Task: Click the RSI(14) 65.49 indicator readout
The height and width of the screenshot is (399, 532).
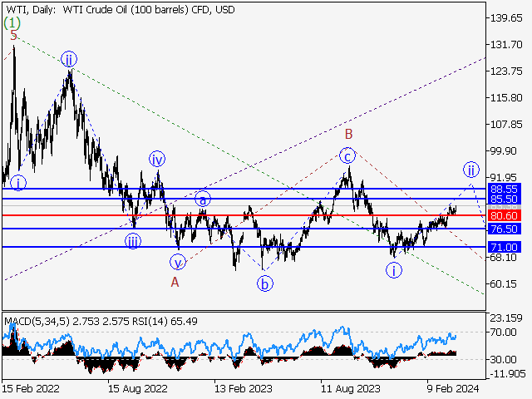Action: point(165,321)
